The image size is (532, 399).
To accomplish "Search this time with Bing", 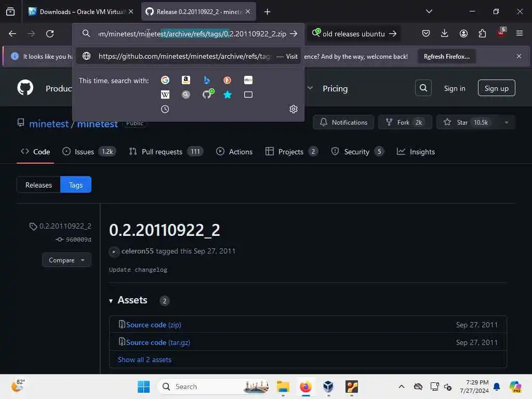I will click(x=207, y=80).
